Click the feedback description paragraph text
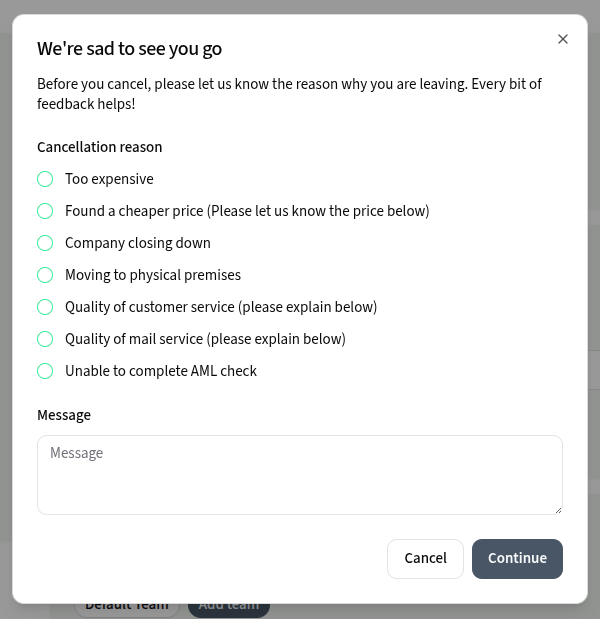Viewport: 600px width, 619px height. [289, 93]
